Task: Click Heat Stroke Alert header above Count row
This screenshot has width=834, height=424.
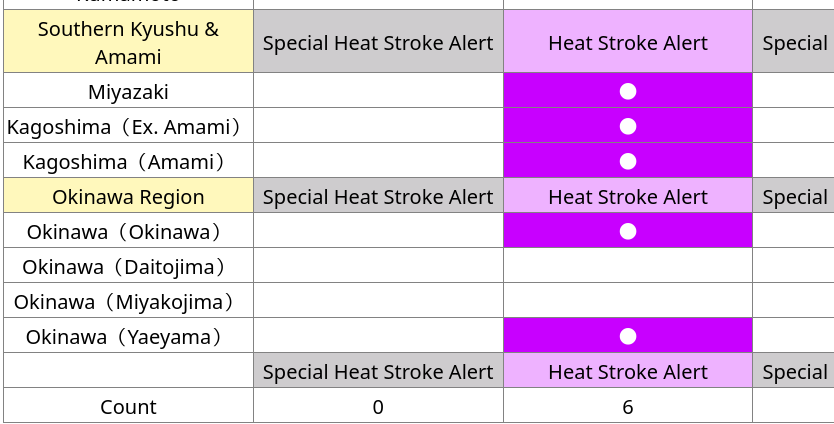Action: click(x=628, y=371)
